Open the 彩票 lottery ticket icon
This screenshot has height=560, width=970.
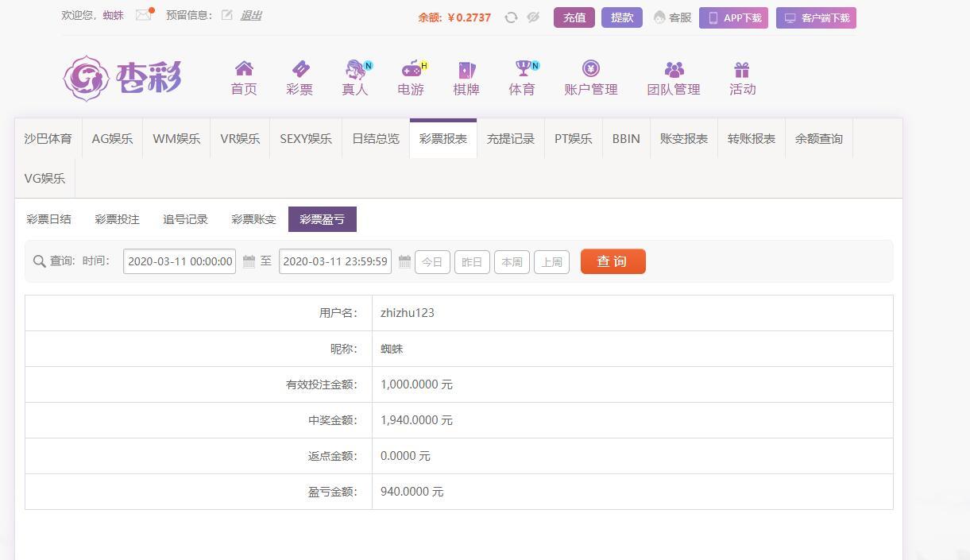tap(300, 69)
